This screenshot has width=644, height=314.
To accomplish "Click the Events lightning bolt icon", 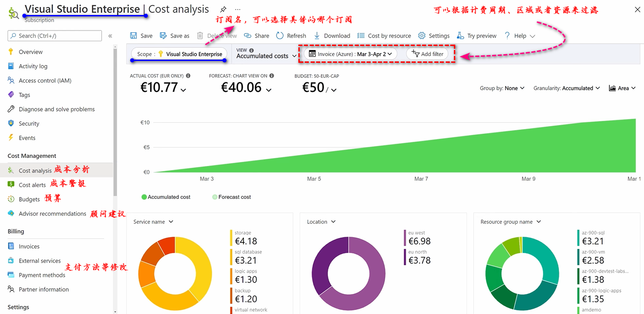I will [11, 137].
